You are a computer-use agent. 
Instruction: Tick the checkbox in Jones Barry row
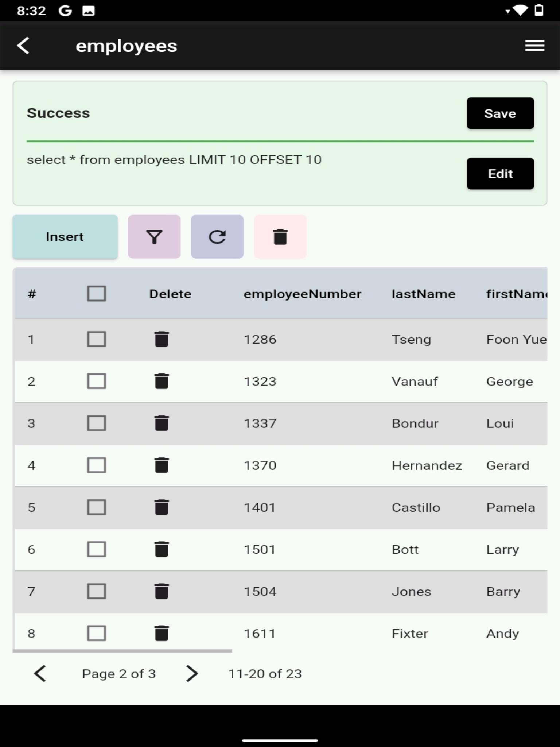point(97,591)
